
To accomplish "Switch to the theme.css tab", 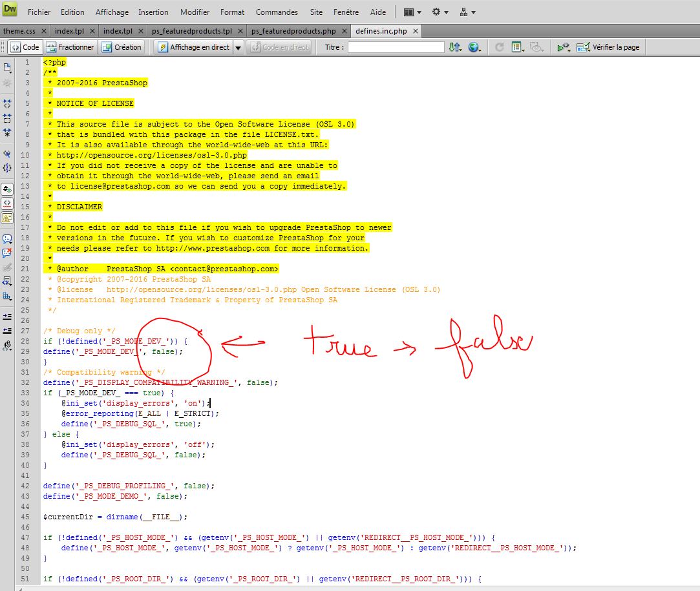I will coord(19,31).
